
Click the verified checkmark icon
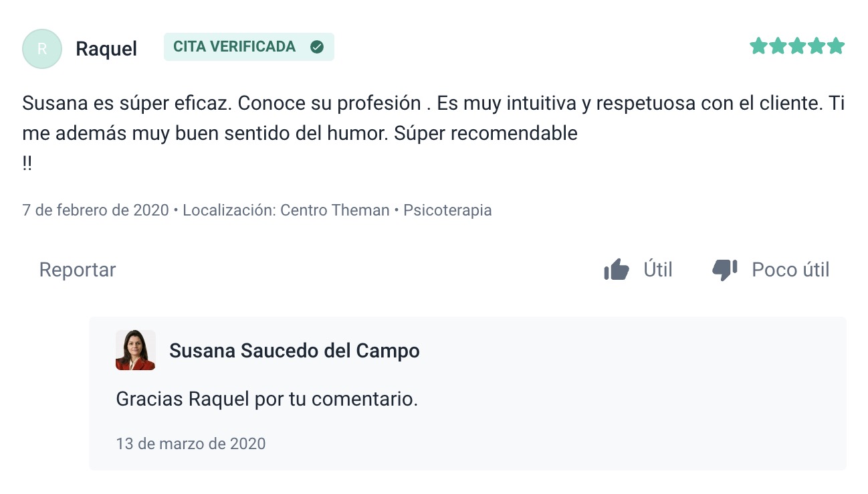click(317, 47)
